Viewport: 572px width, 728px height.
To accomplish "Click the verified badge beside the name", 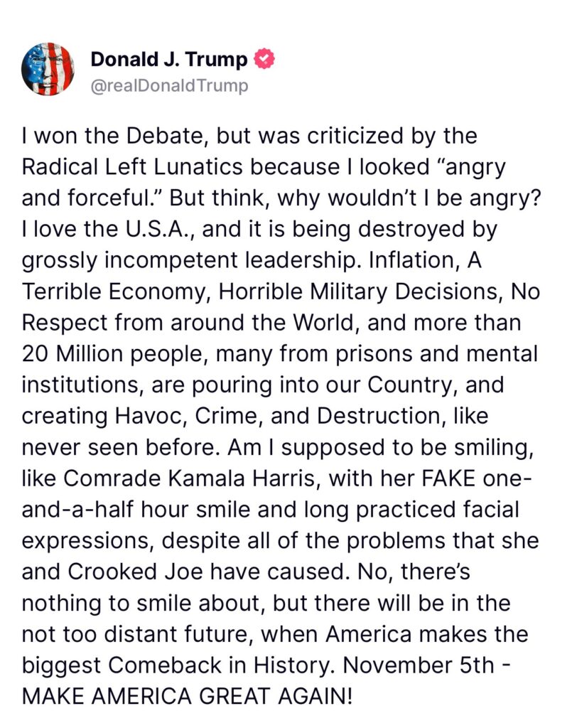I will (x=263, y=60).
